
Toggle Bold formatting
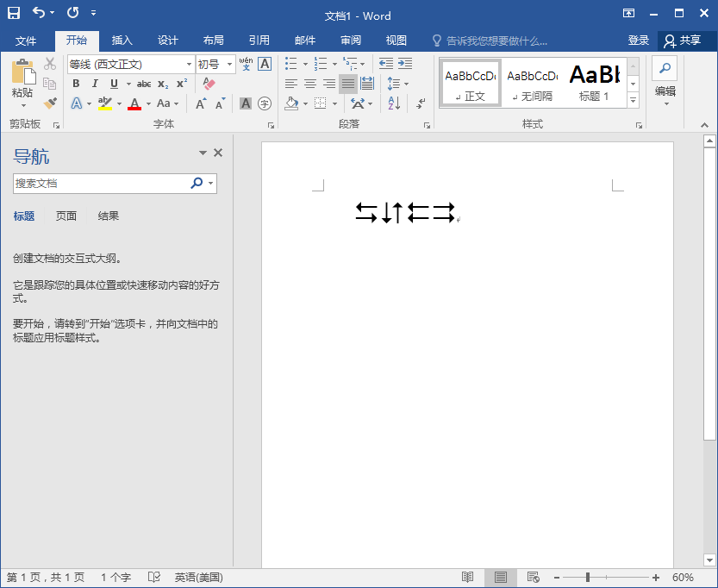76,84
